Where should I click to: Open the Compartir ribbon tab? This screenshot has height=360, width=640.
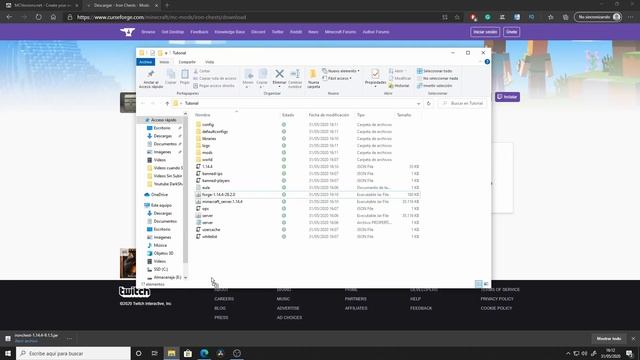pyautogui.click(x=187, y=62)
